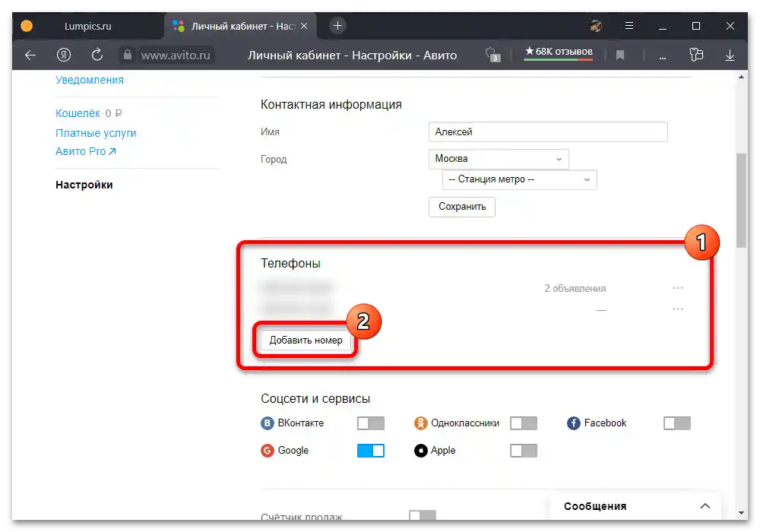
Task: Click the Сохранить button
Action: point(462,207)
